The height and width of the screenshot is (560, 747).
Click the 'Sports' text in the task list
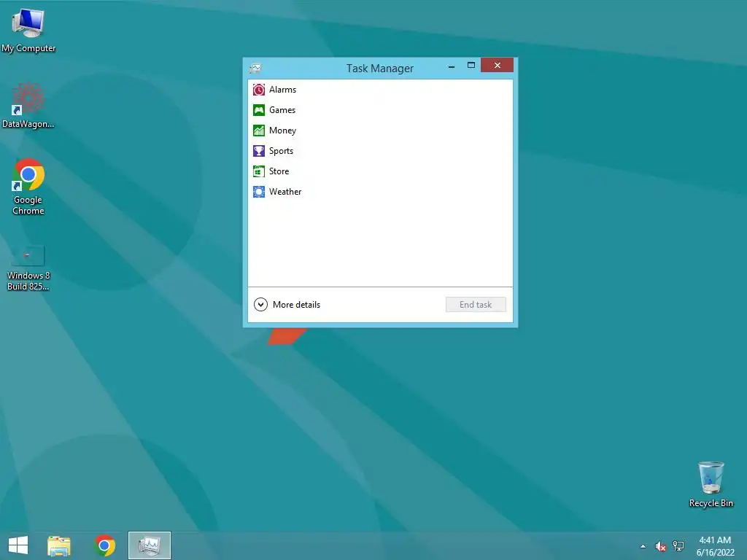[x=281, y=151]
